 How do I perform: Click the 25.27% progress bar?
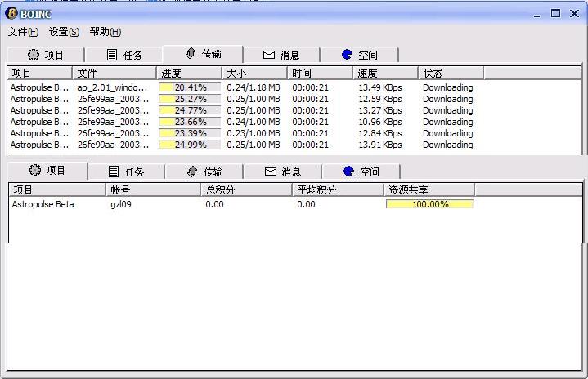(190, 99)
